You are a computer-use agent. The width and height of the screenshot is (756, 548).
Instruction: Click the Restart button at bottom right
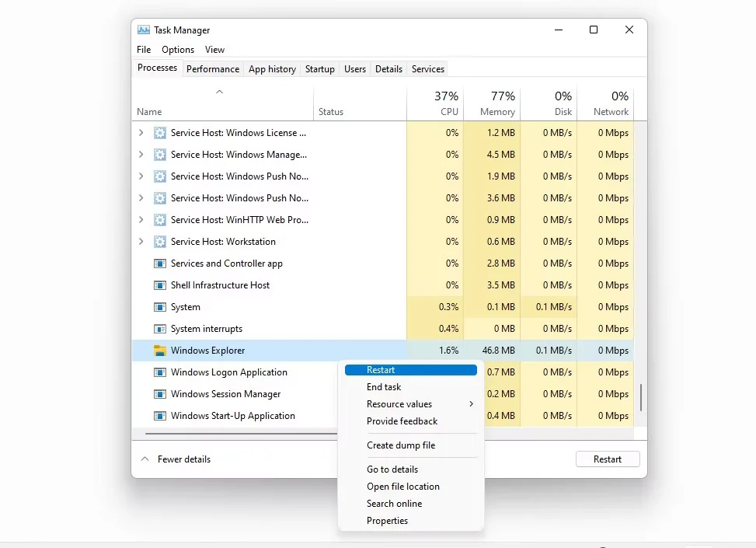pyautogui.click(x=608, y=459)
